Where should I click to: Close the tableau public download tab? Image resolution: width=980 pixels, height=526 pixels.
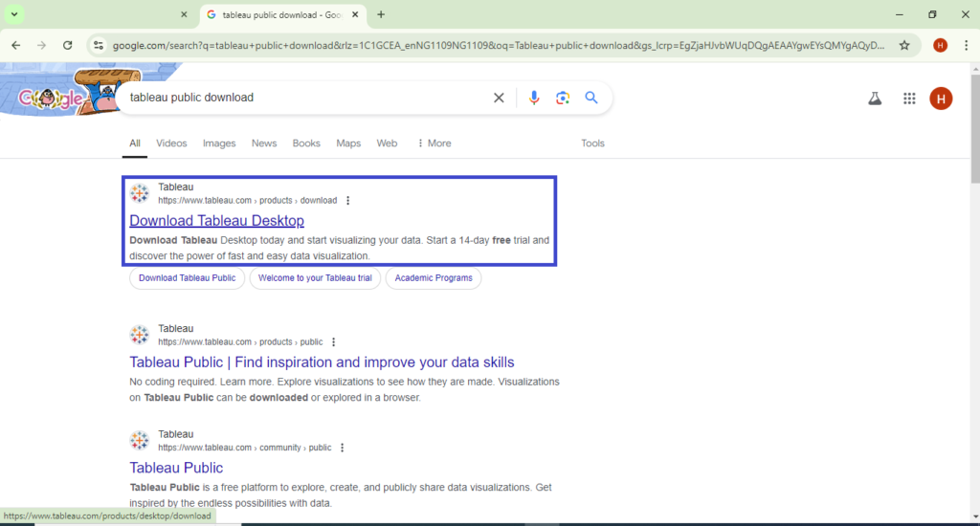(x=355, y=14)
